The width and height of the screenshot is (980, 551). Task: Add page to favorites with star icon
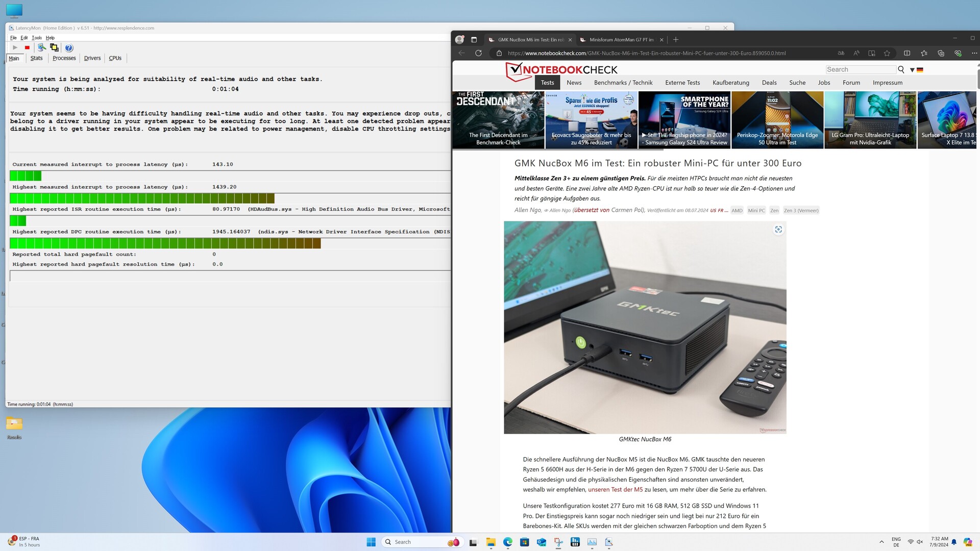pos(887,53)
